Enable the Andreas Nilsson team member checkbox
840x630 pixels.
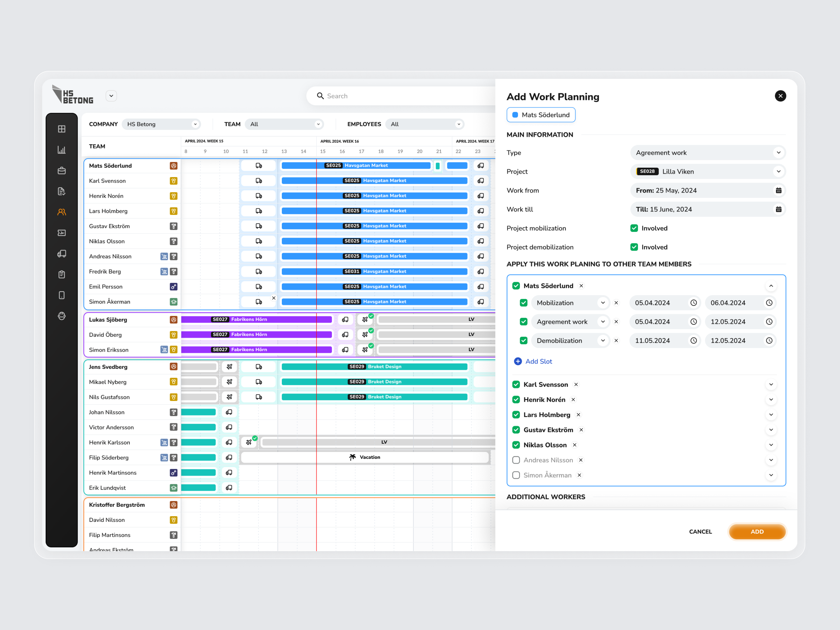click(x=516, y=460)
